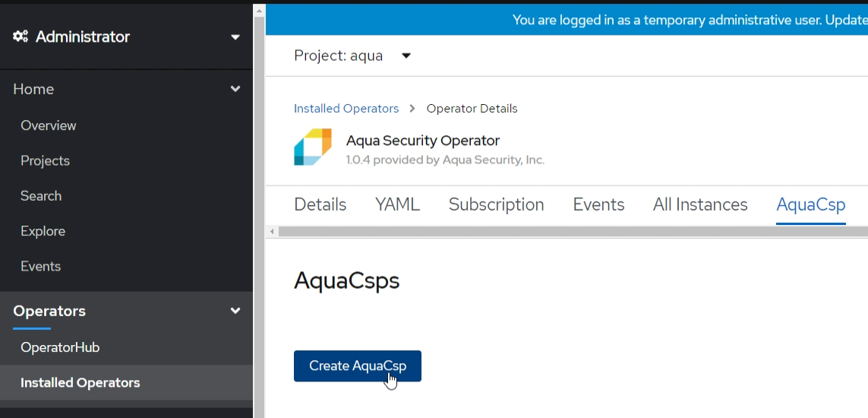The height and width of the screenshot is (418, 868).
Task: Click the Aqua Security Operator logo
Action: tap(313, 147)
